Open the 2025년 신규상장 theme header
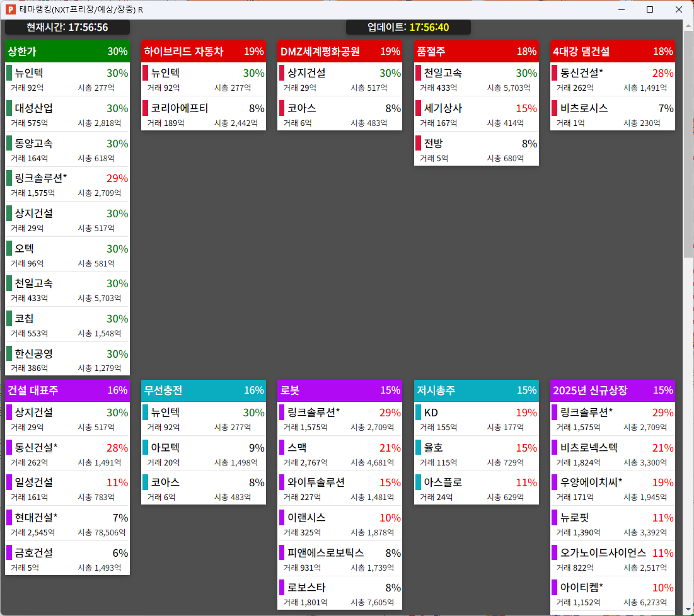694x616 pixels. [612, 391]
